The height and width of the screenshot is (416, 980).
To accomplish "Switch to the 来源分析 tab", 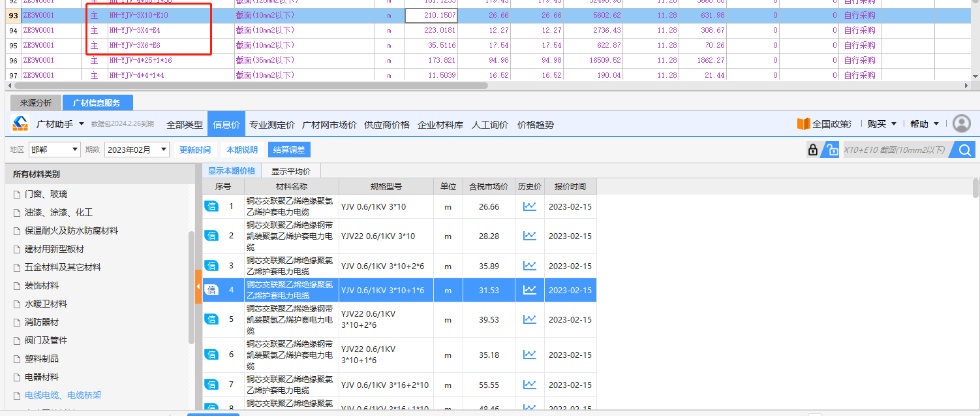I will click(35, 103).
